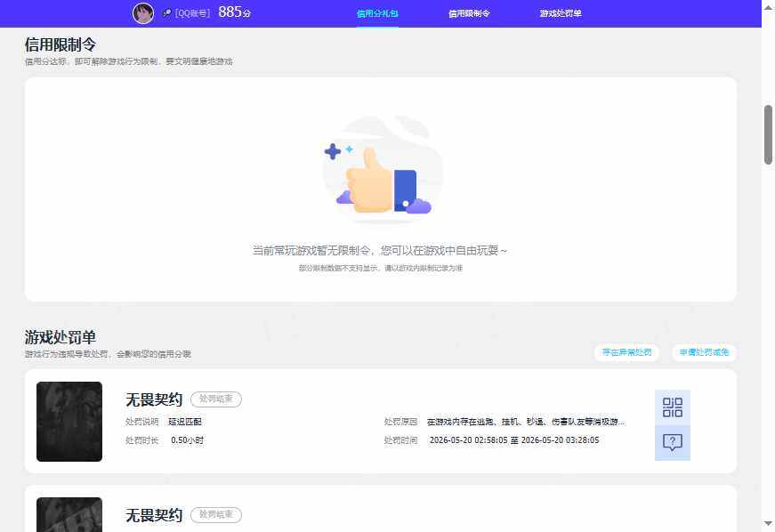This screenshot has height=532, width=775.
Task: Click the second card's 无畏契约 title
Action: [154, 515]
